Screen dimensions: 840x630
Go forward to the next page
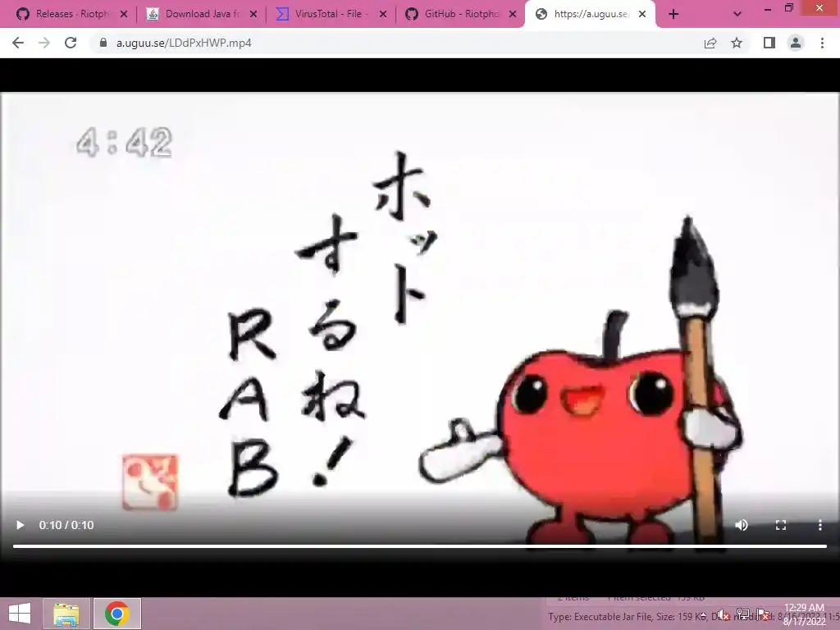(x=44, y=43)
